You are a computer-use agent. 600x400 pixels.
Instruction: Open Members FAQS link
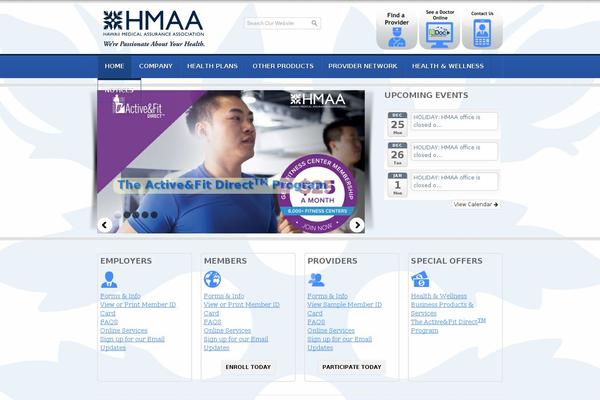(x=212, y=322)
